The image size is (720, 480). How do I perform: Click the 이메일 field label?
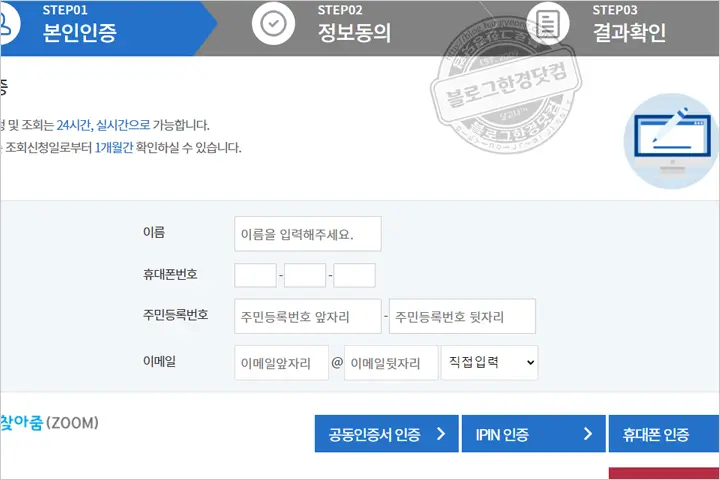[159, 361]
